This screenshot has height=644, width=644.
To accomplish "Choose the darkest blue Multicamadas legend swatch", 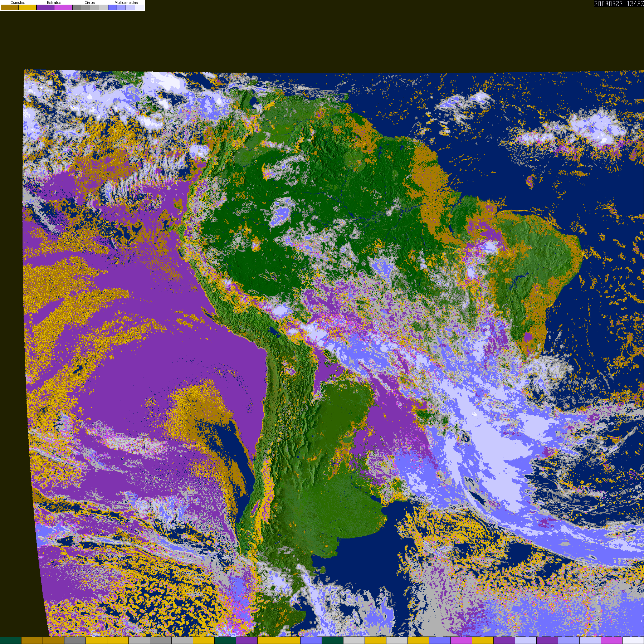I will [112, 7].
